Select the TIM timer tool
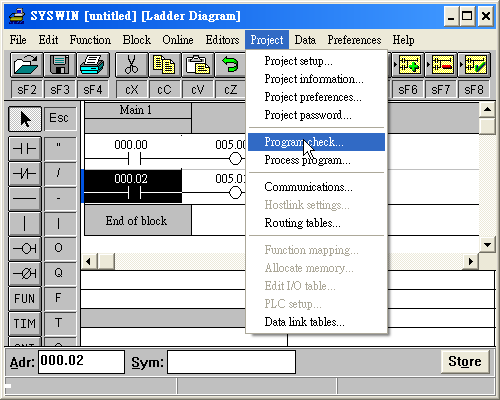The width and height of the screenshot is (500, 400). pyautogui.click(x=25, y=324)
